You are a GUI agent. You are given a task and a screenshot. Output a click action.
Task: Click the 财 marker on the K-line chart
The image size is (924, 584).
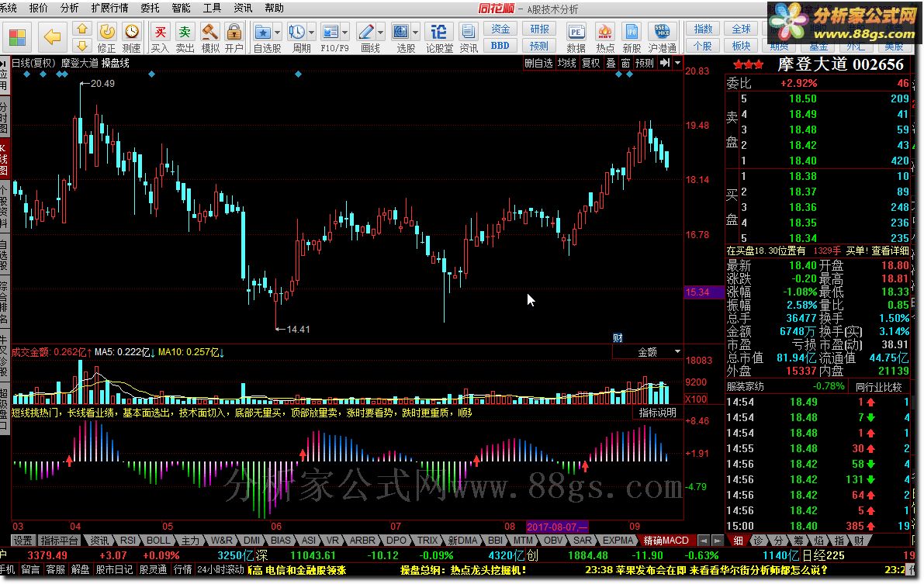click(618, 337)
